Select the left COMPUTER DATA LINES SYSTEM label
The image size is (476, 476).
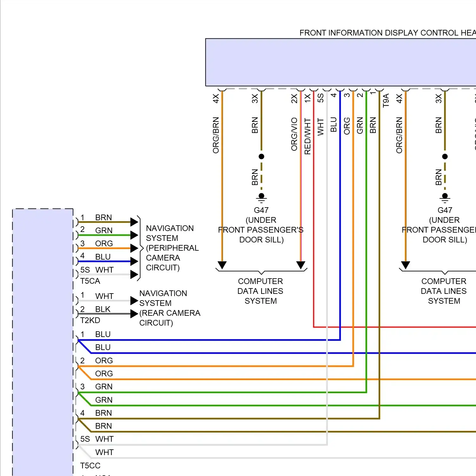tap(261, 291)
